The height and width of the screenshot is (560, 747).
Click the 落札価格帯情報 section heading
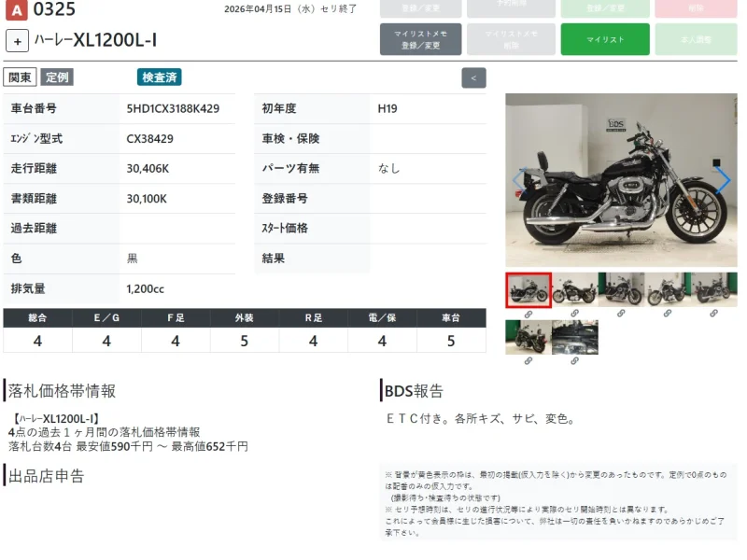click(62, 391)
